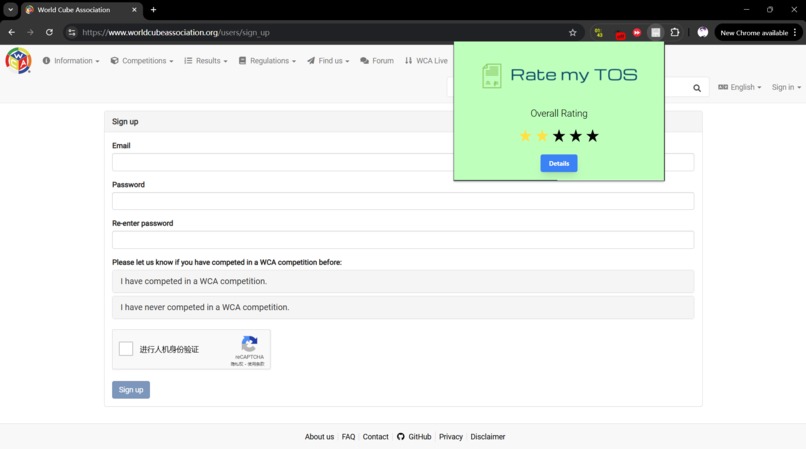Click the WCA logo in the navbar
This screenshot has width=806, height=449.
19,61
